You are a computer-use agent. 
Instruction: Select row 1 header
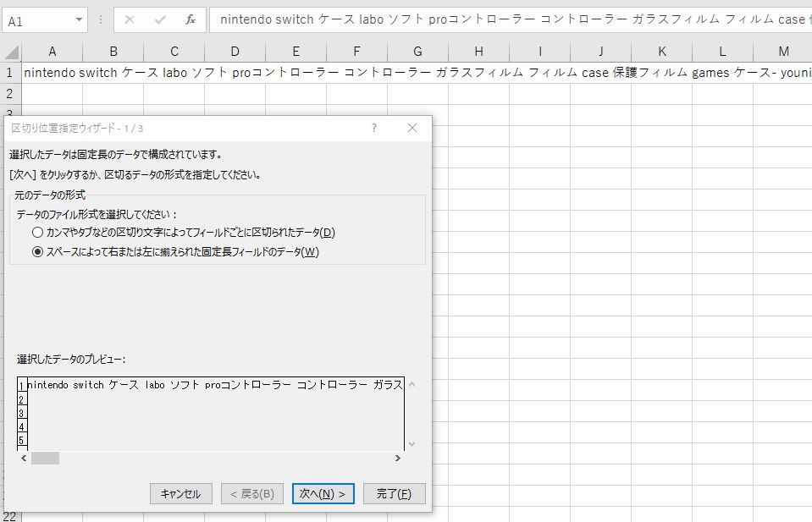click(10, 73)
